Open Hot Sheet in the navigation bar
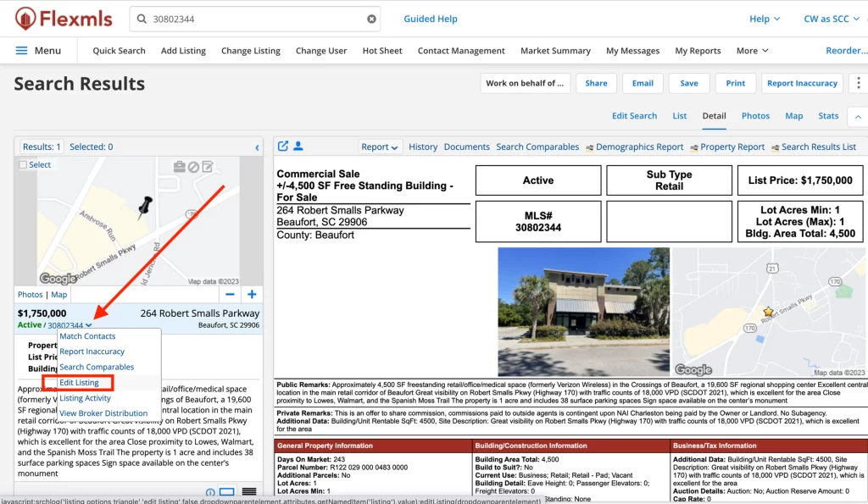The height and width of the screenshot is (504, 868). (x=382, y=50)
